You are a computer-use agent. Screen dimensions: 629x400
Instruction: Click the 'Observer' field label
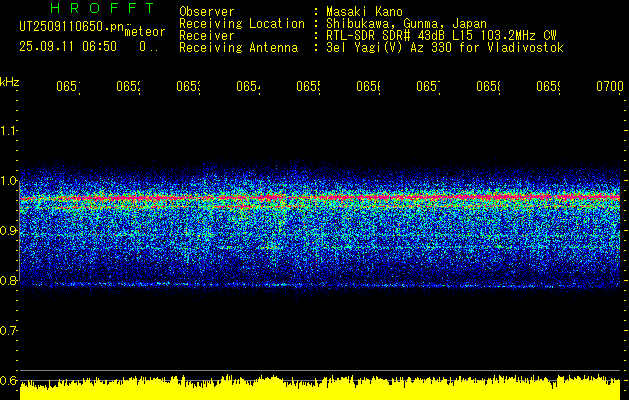[207, 11]
